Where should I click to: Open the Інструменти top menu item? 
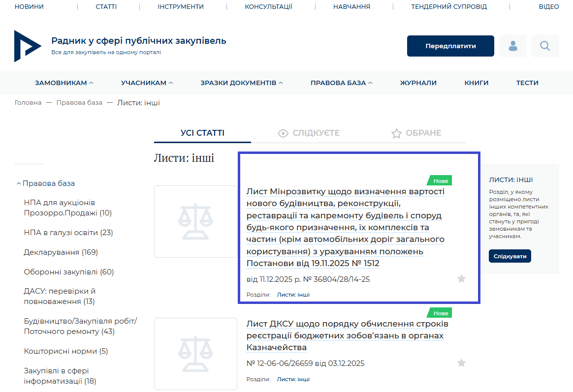[x=181, y=7]
